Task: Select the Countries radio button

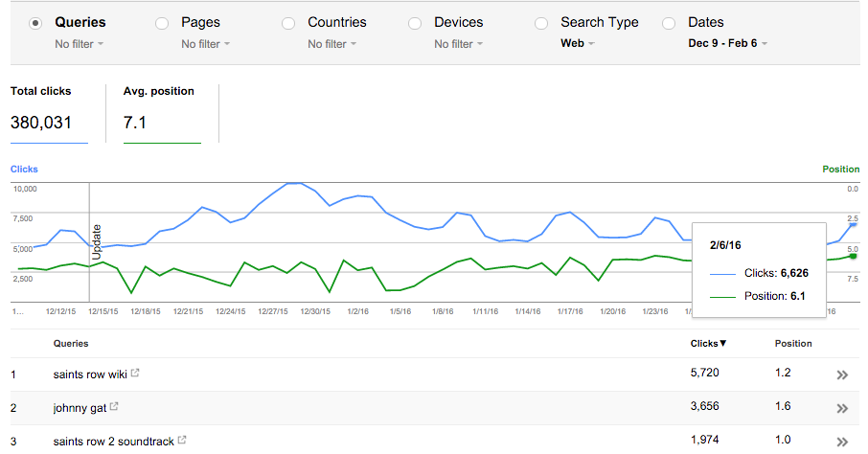Action: click(288, 23)
